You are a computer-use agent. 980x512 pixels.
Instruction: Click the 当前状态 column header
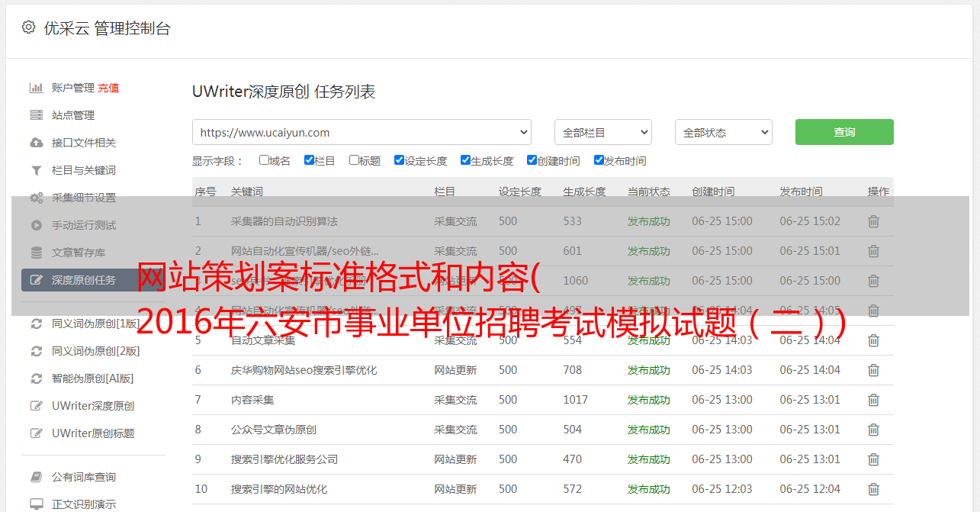click(x=649, y=192)
